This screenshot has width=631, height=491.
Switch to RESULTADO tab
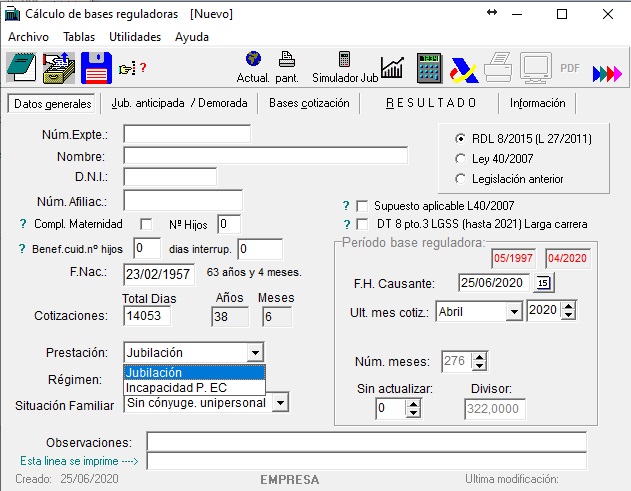pyautogui.click(x=431, y=103)
